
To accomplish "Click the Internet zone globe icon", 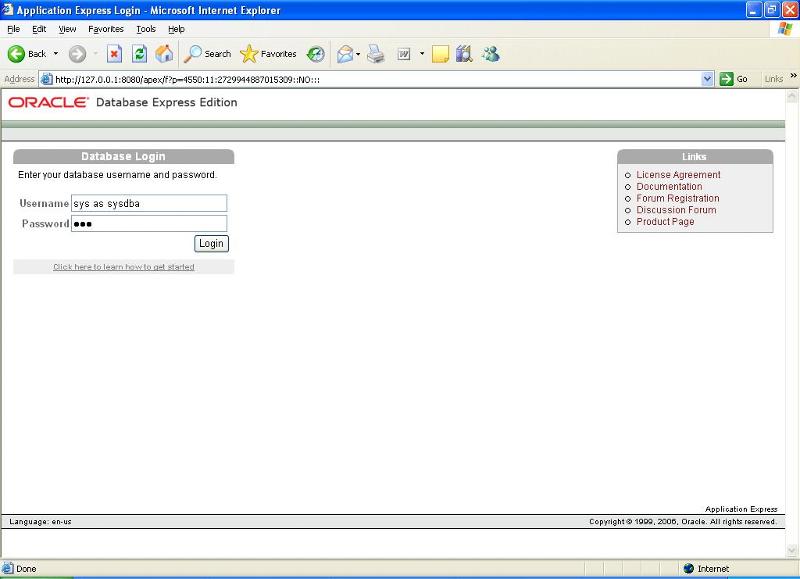I will [x=689, y=568].
